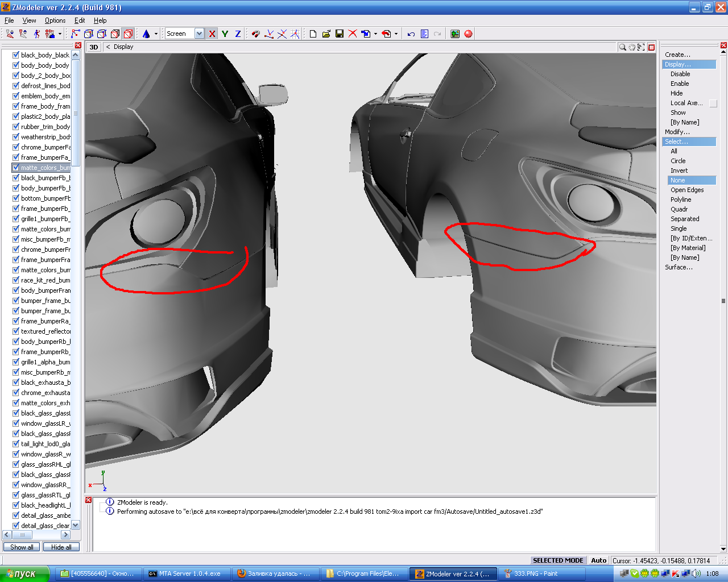Open the Options menu
This screenshot has width=728, height=582.
(x=55, y=20)
